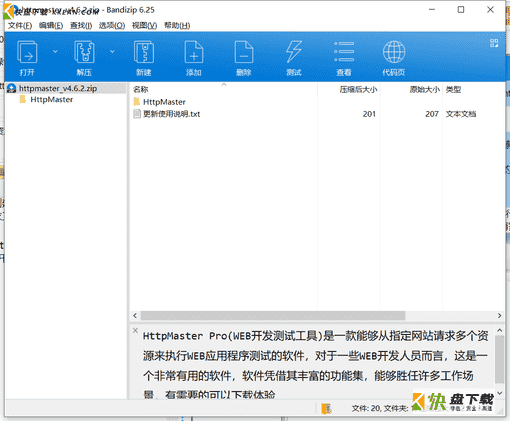Screen dimensions: 510x421
Task: Click the Extract (解压) toolbar icon
Action: (84, 58)
